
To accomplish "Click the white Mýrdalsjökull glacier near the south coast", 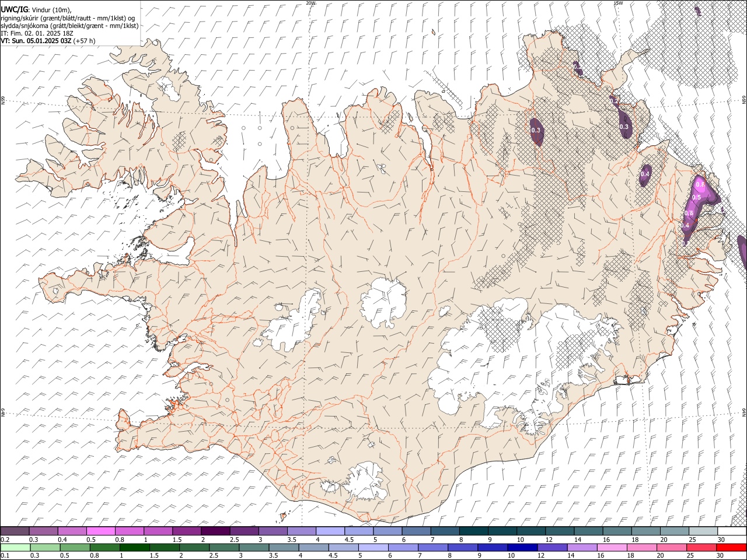I will [x=366, y=480].
